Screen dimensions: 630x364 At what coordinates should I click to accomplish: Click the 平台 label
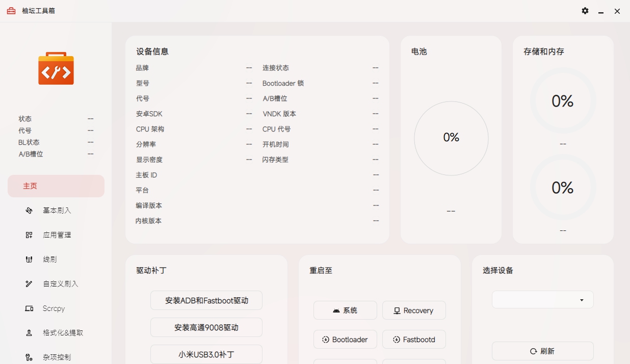(142, 190)
